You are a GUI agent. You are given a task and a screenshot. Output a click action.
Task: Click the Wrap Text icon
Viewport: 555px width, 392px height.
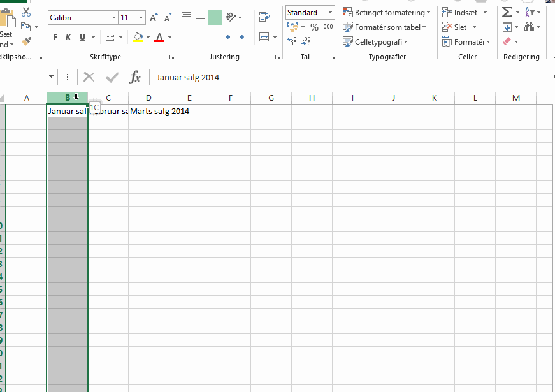click(x=264, y=17)
